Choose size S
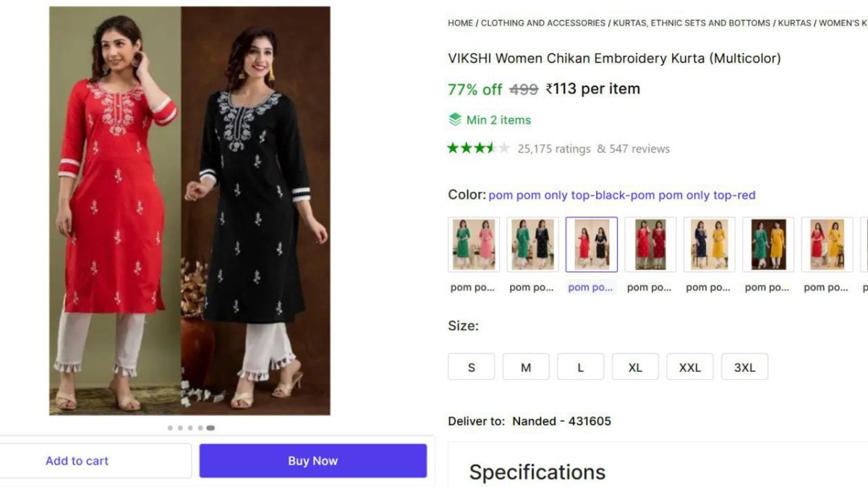 coord(472,367)
